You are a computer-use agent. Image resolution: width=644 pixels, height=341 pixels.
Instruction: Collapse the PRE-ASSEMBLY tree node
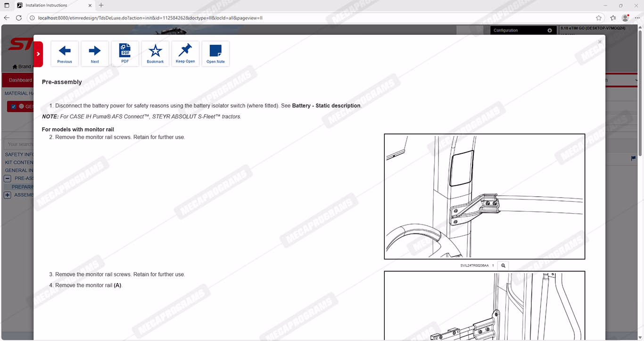point(8,178)
